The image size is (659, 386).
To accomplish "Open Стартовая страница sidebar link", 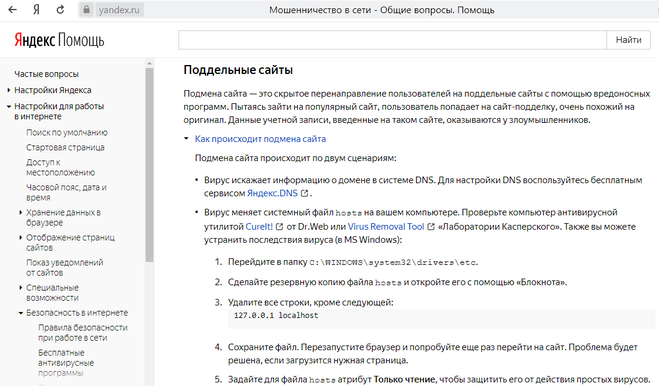I will 65,148.
